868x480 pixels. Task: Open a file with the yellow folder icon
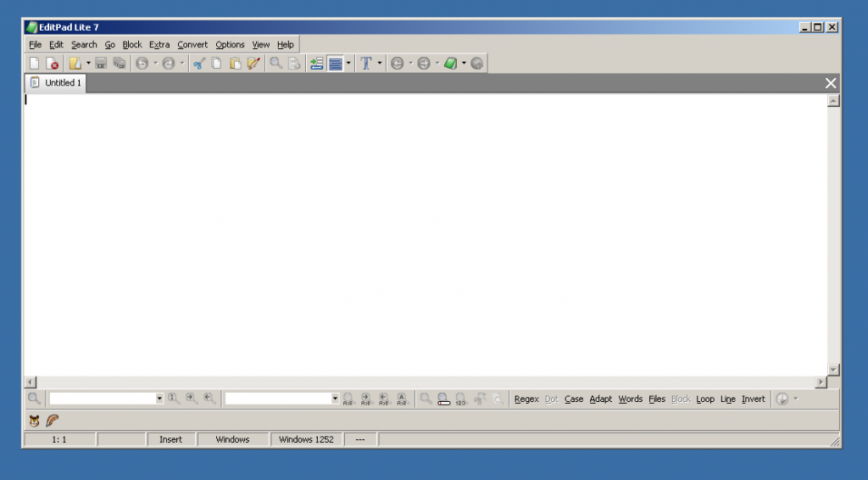75,64
